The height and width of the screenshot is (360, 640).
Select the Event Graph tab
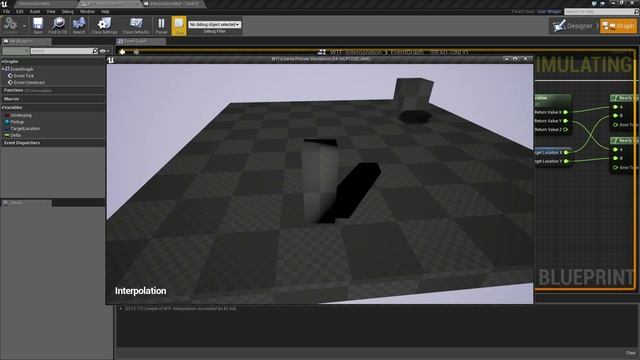pyautogui.click(x=140, y=41)
